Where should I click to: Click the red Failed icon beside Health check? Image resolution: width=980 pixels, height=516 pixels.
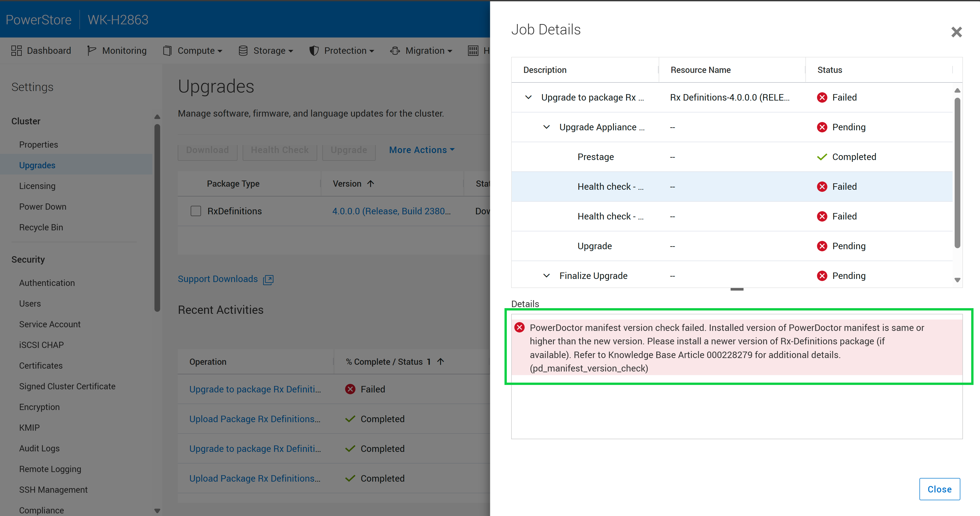click(x=822, y=186)
